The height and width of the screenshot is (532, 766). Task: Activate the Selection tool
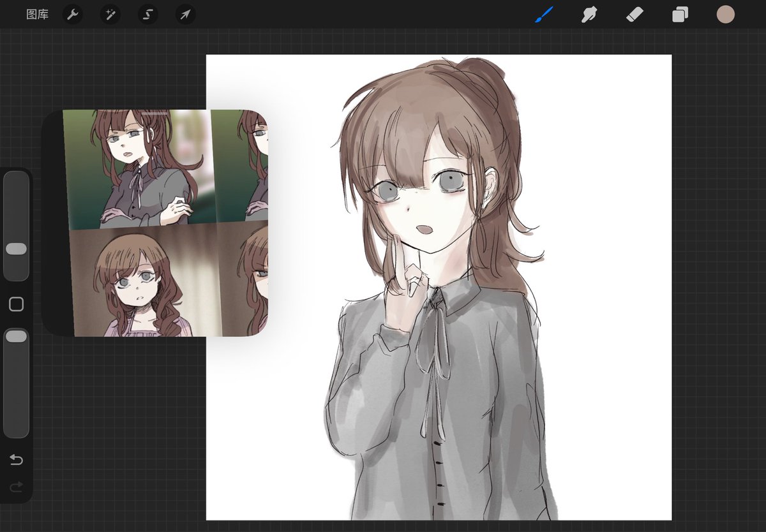(x=148, y=14)
